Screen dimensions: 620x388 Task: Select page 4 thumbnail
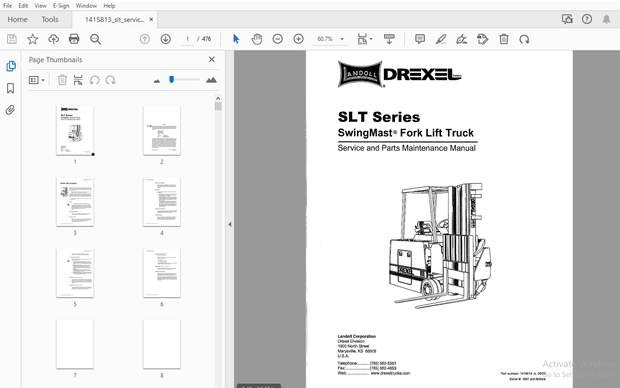[x=162, y=202]
